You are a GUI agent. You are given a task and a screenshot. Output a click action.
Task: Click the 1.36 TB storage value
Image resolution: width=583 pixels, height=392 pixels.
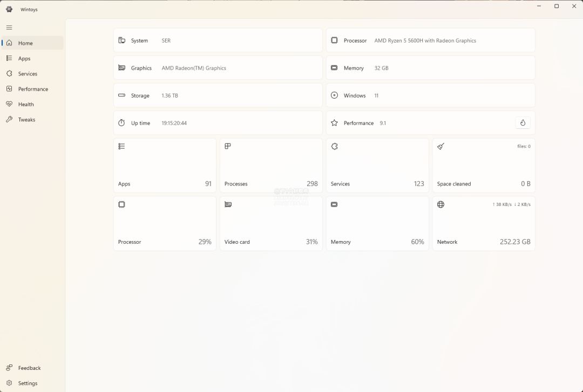click(170, 95)
